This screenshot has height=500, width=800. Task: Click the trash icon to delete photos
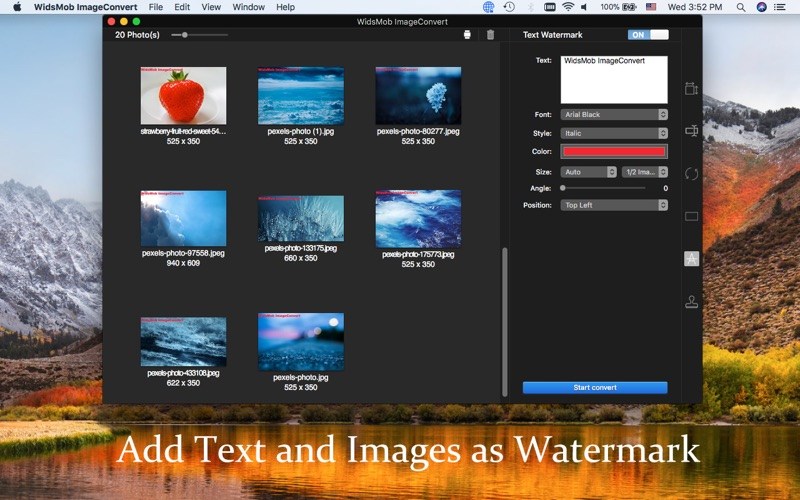pyautogui.click(x=490, y=35)
